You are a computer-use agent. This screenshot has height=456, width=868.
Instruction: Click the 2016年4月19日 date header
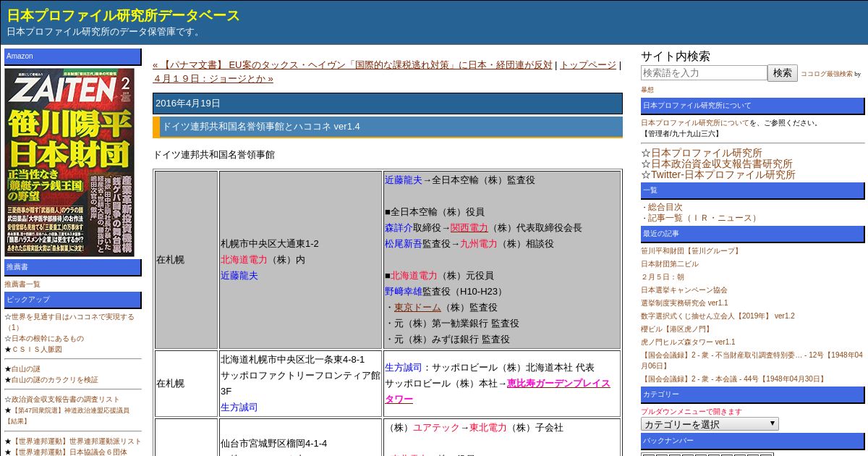(388, 104)
